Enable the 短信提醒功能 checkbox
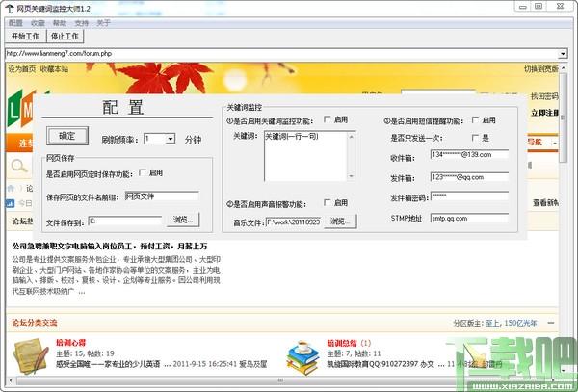Image resolution: width=578 pixels, height=392 pixels. [x=475, y=119]
